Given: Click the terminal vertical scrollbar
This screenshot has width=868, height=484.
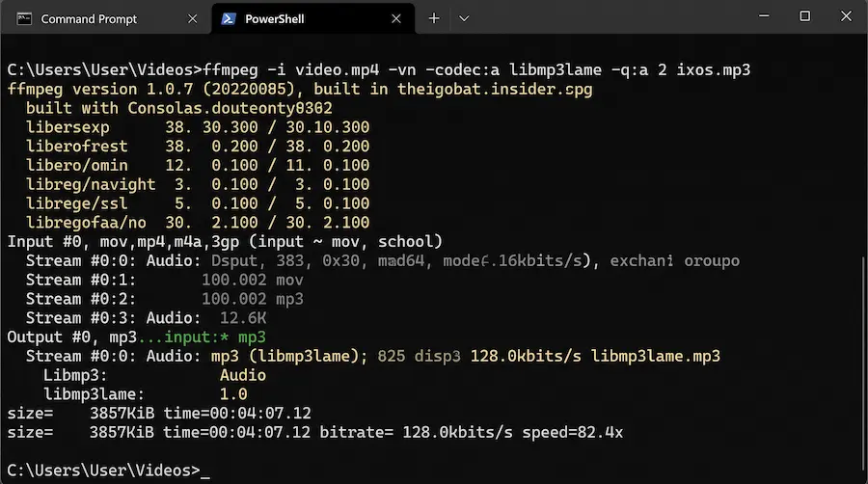Looking at the screenshot, I should [x=863, y=365].
